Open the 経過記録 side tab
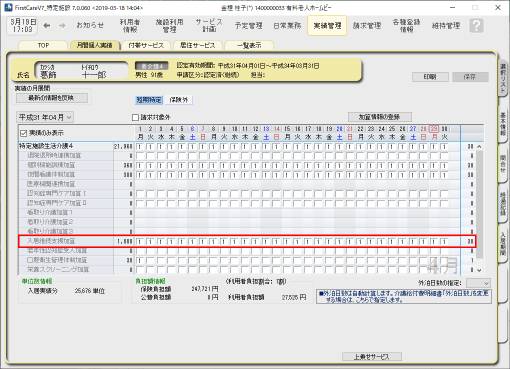This screenshot has height=369, width=510. [x=503, y=205]
